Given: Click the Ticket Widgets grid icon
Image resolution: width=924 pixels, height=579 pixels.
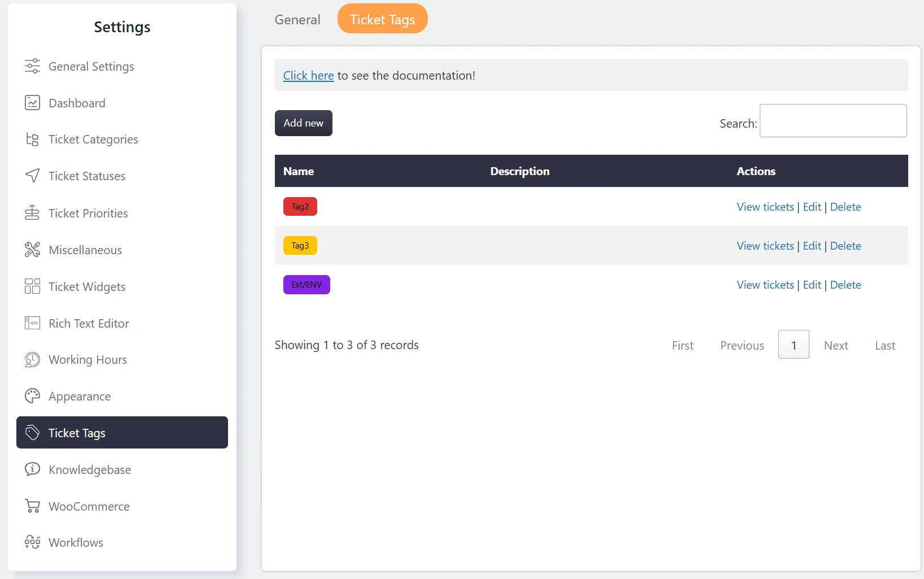Looking at the screenshot, I should click(32, 286).
